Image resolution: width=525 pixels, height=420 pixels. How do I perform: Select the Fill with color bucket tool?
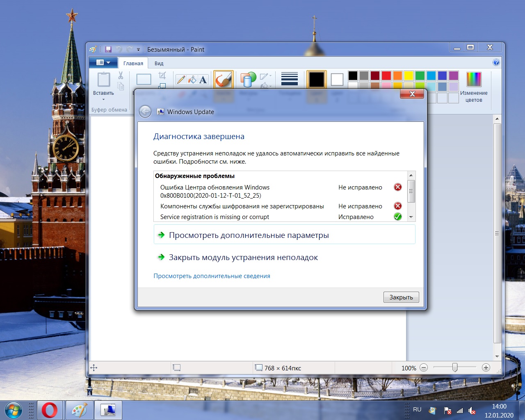192,80
